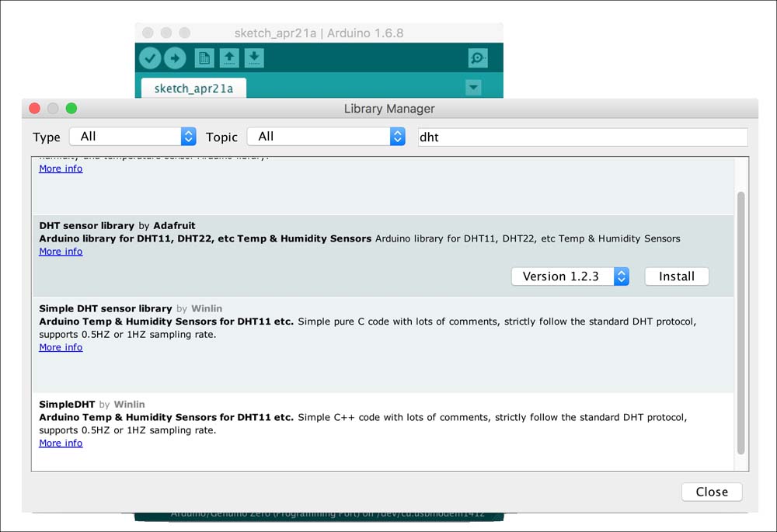Open More info link for Simple DHT sensor library

[61, 347]
